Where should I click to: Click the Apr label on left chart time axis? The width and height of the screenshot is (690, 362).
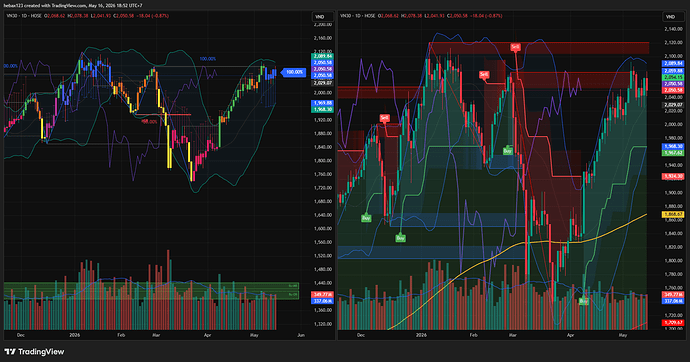[208, 335]
